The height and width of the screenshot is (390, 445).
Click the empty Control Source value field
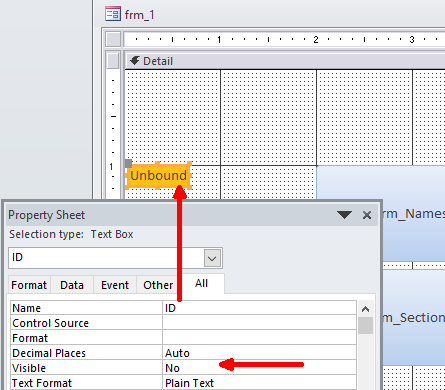coord(259,323)
